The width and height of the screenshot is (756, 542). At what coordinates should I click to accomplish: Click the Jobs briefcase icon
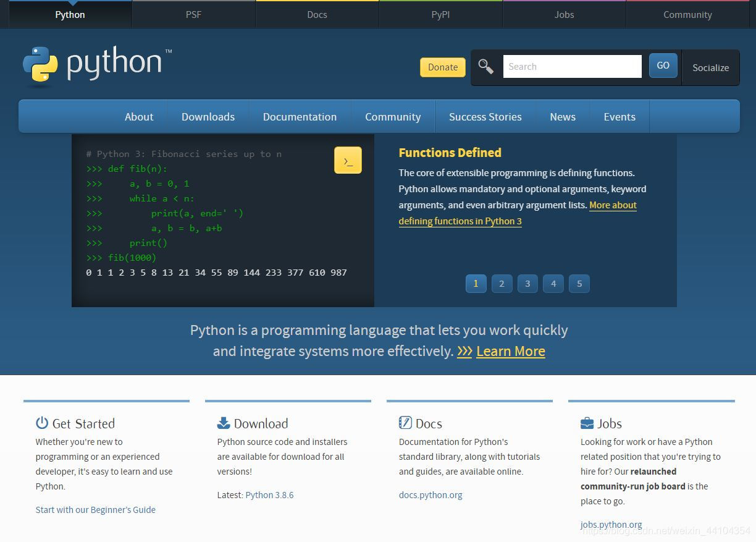coord(587,423)
